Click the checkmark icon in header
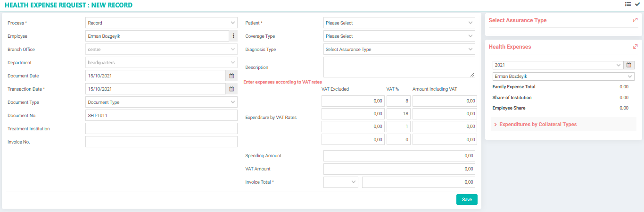Viewport: 644px width, 212px height. (x=637, y=4)
